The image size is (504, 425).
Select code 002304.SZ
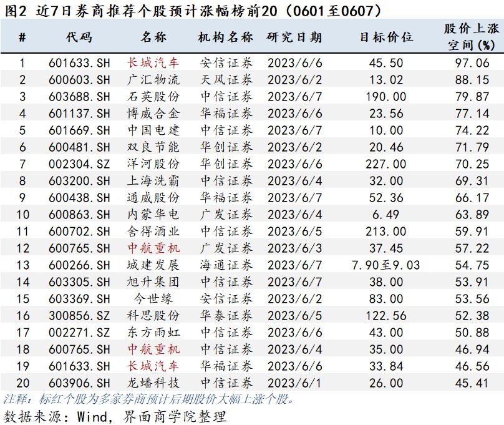coord(79,164)
